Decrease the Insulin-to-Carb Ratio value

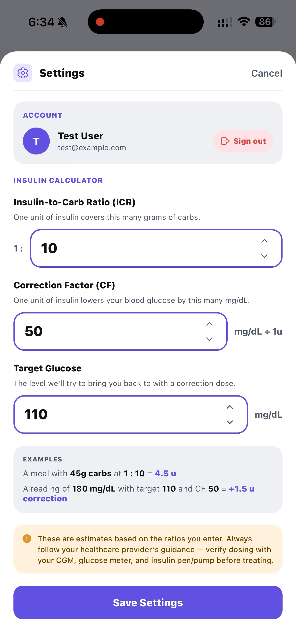(264, 256)
